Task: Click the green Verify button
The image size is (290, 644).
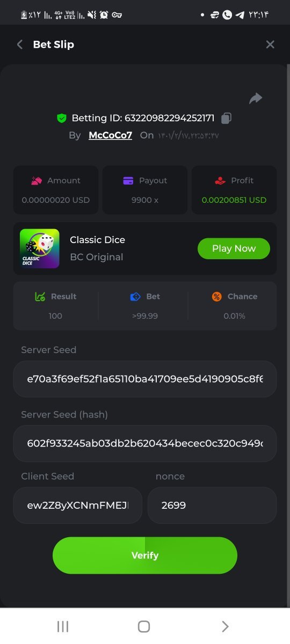Action: coord(145,555)
